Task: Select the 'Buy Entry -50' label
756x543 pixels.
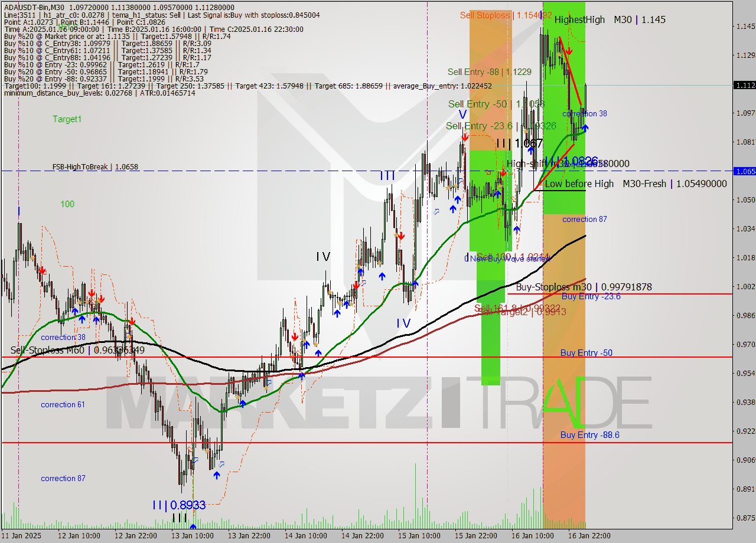Action: pyautogui.click(x=586, y=353)
